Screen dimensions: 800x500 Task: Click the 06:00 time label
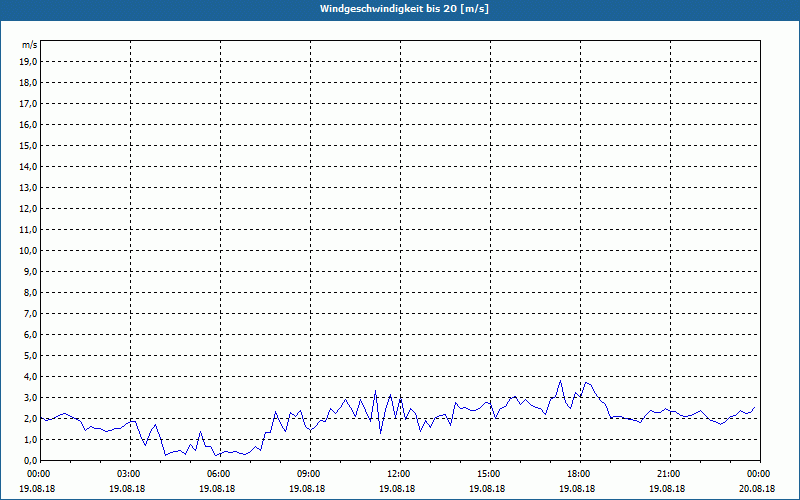click(x=220, y=474)
